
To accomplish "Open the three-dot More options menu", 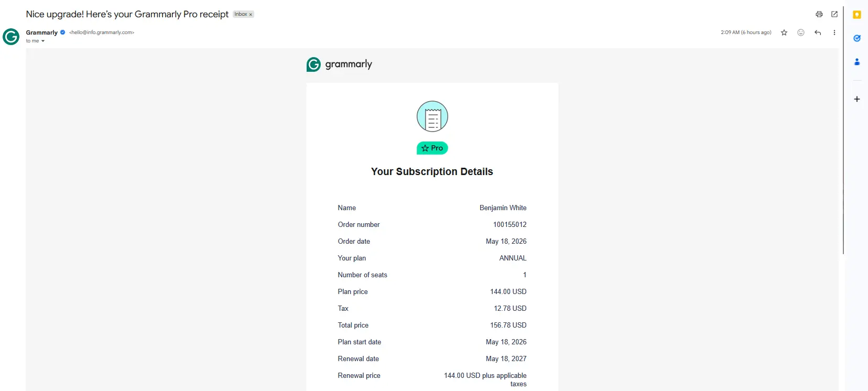I will tap(834, 32).
